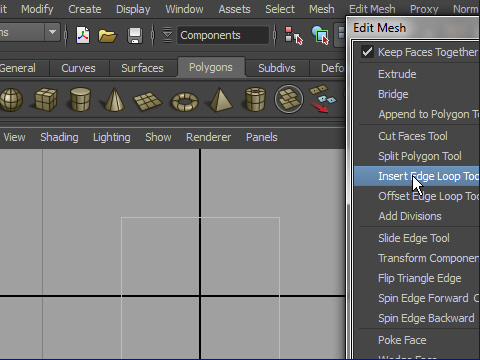Open a scene with folder icon
The width and height of the screenshot is (480, 360).
(107, 36)
